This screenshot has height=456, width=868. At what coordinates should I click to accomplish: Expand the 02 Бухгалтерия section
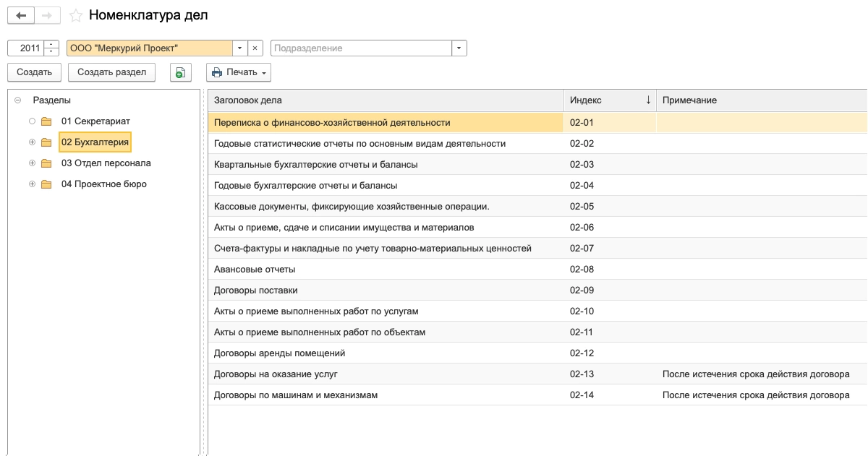[32, 142]
